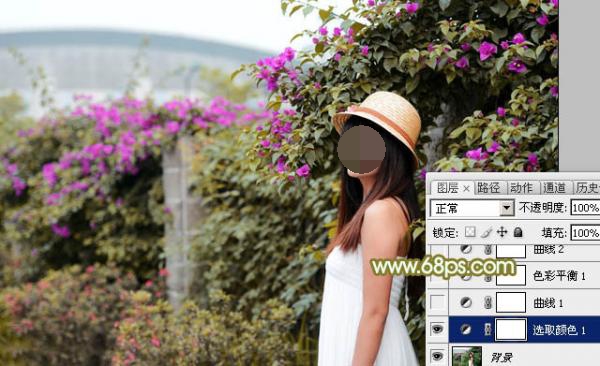Click the lock transparent pixels icon
Image resolution: width=600 pixels, height=366 pixels.
pyautogui.click(x=470, y=232)
